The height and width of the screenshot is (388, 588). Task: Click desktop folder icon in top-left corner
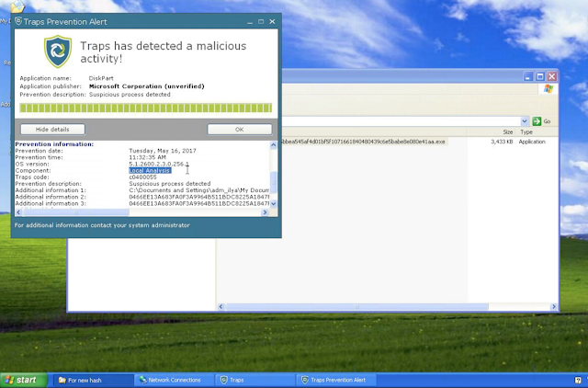[x=17, y=6]
